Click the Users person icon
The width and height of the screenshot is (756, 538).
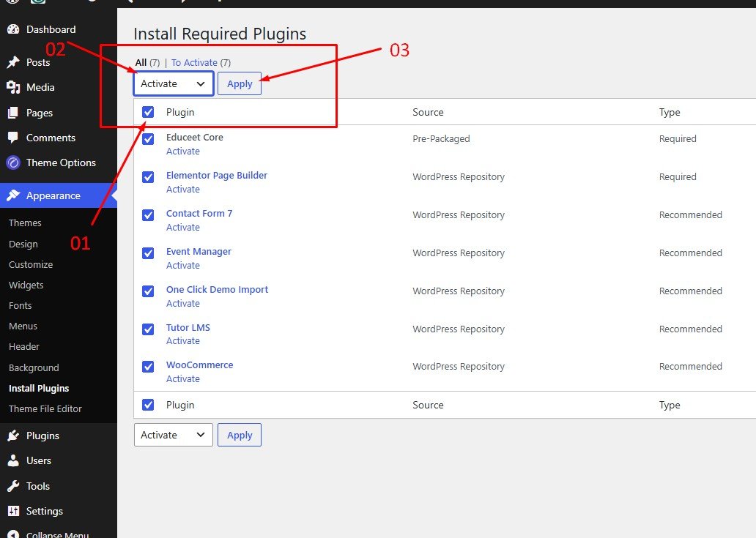13,460
